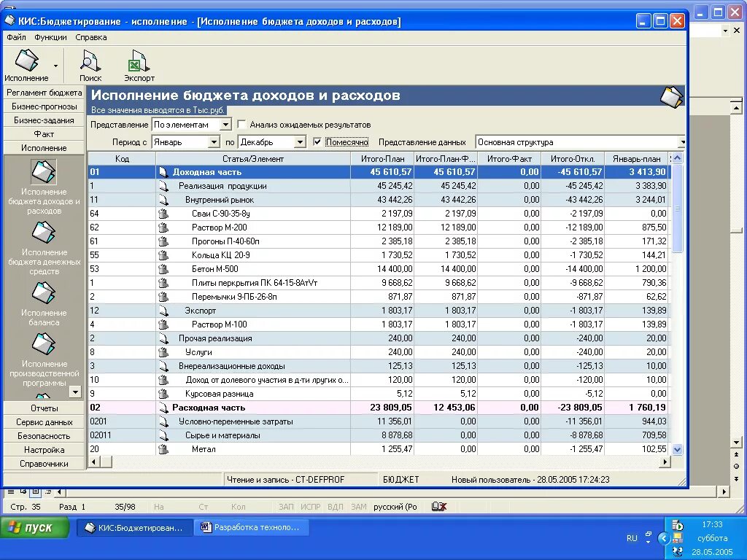747x560 pixels.
Task: Select Исполнение бюджета доходов и расходов sidebar icon
Action: click(x=44, y=171)
